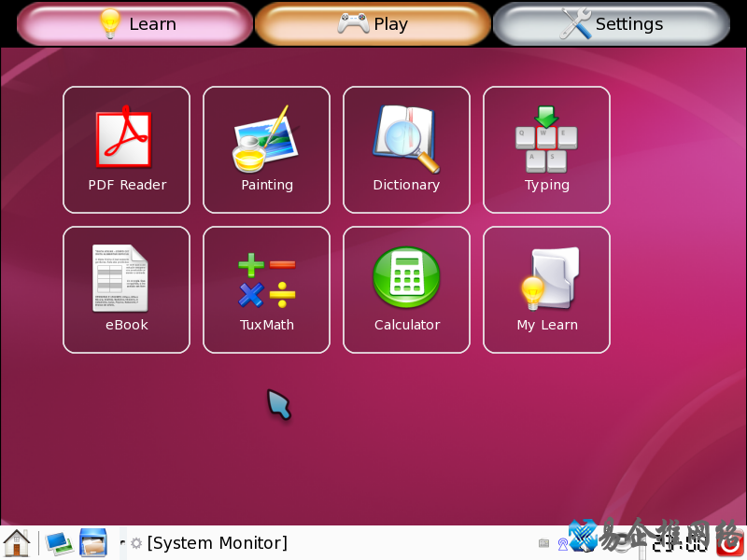Launch the Painting app

pyautogui.click(x=266, y=149)
